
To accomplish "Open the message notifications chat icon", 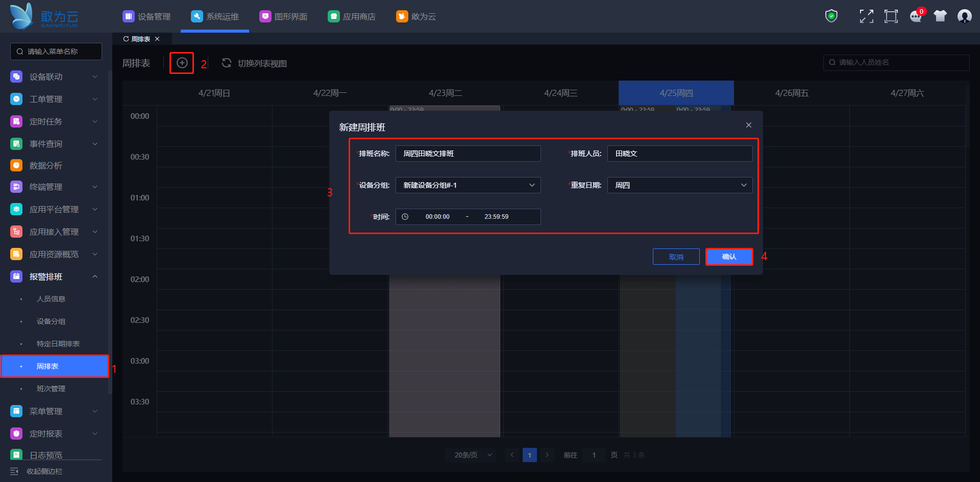I will 916,16.
